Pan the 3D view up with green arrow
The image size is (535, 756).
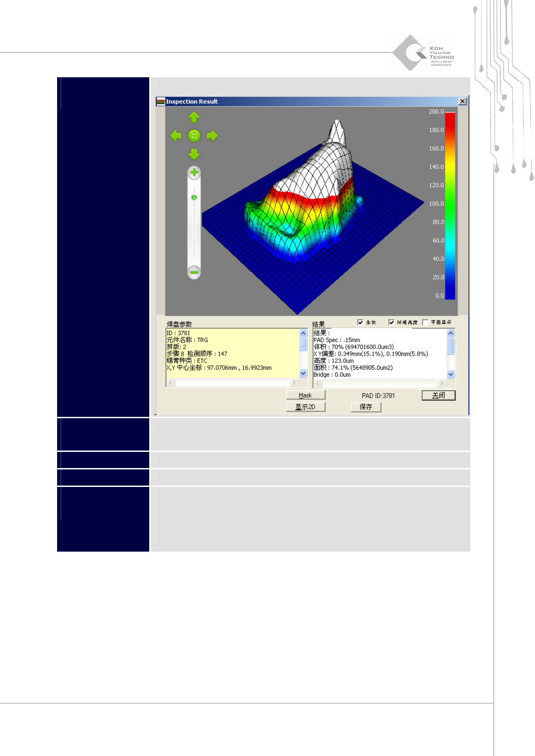click(x=194, y=117)
